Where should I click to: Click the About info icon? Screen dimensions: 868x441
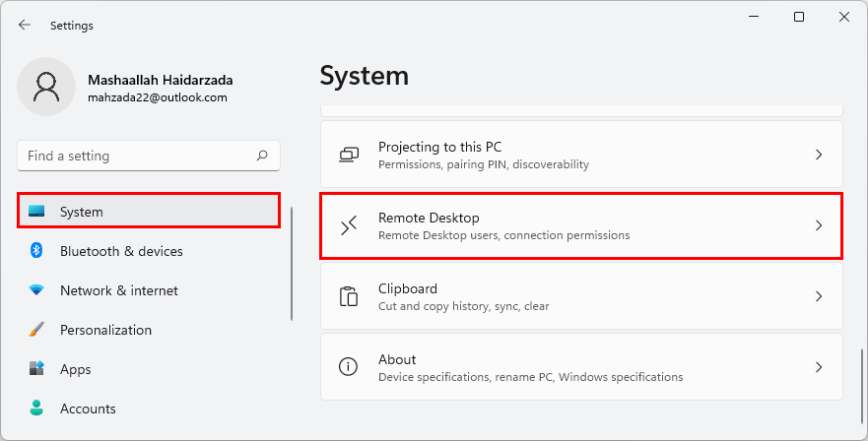[348, 367]
